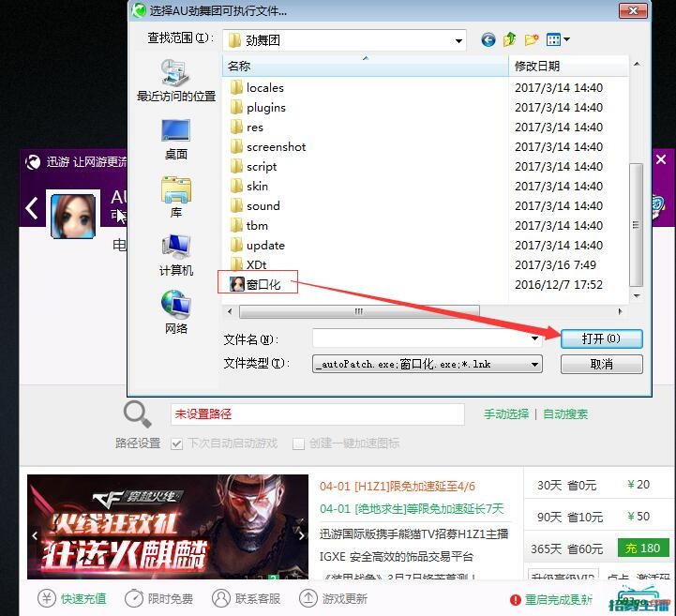Expand the 文件名 dropdown arrow
Image resolution: width=676 pixels, height=616 pixels.
(534, 338)
